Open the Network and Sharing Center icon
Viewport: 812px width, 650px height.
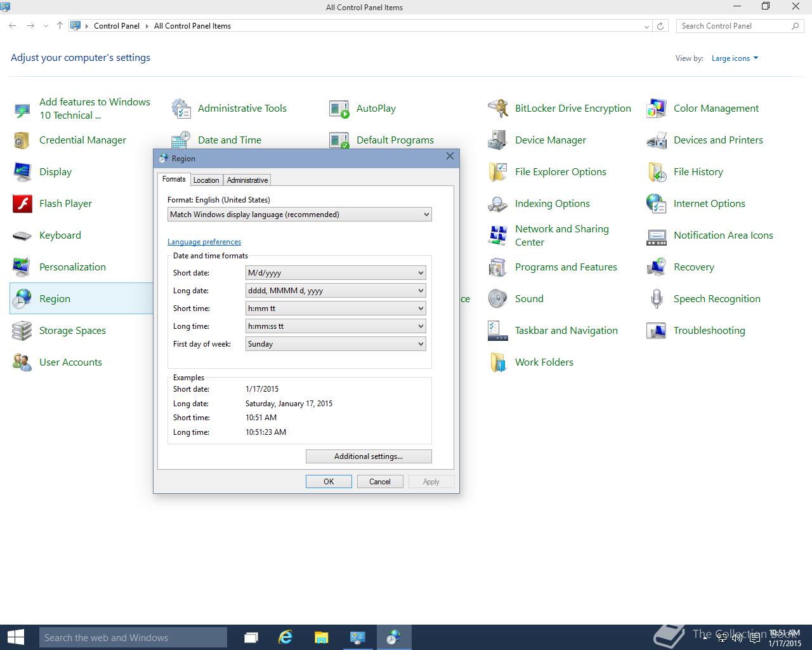pyautogui.click(x=498, y=235)
